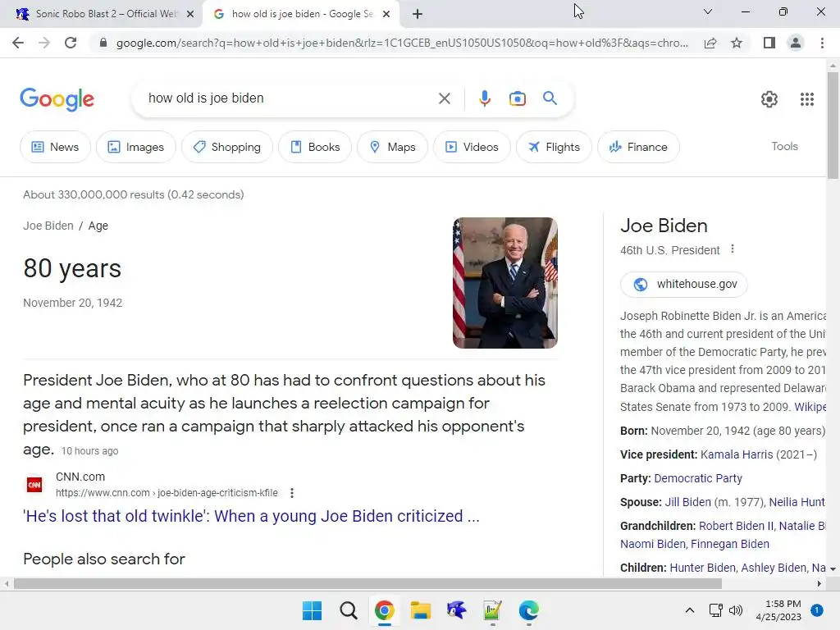Click Joe Biden portrait photo

coord(505,283)
